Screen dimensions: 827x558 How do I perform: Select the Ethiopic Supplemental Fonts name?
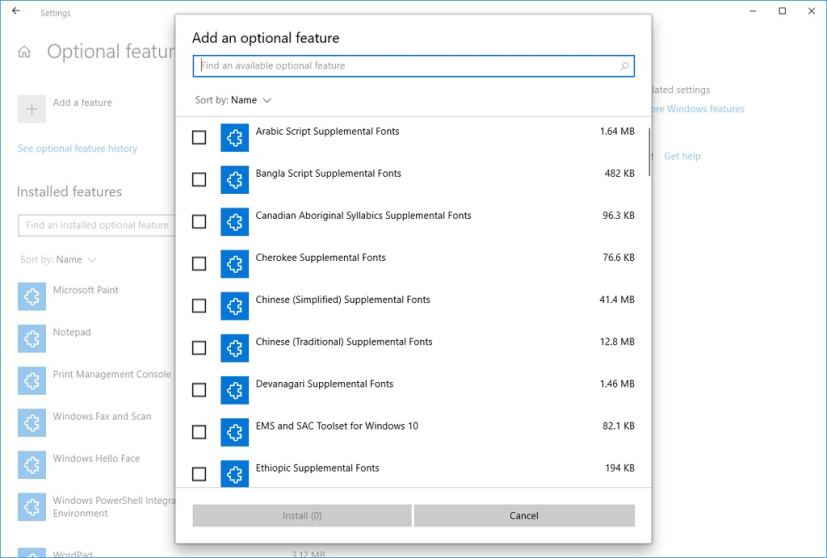click(318, 468)
